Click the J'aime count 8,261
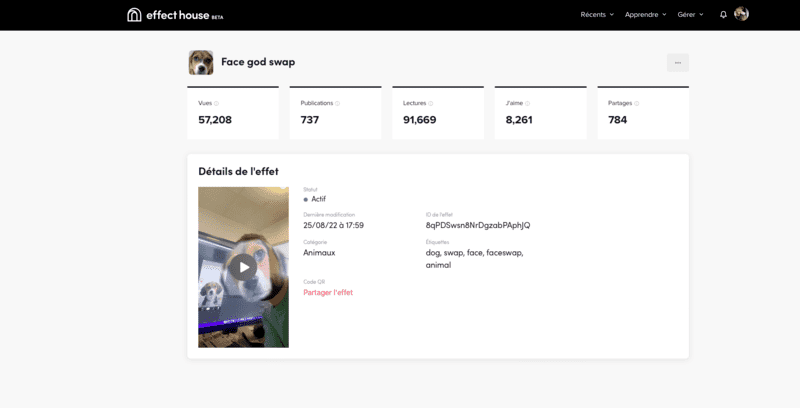This screenshot has height=408, width=800. point(519,120)
